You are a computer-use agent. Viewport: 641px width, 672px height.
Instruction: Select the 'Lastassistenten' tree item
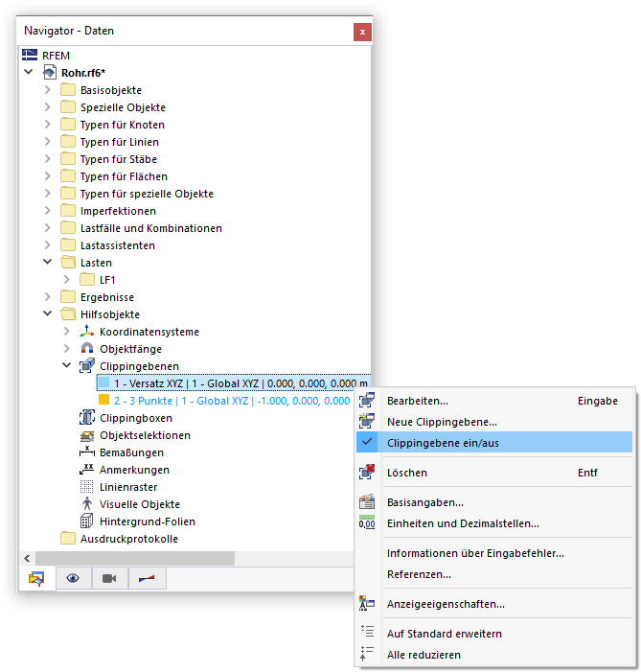118,245
